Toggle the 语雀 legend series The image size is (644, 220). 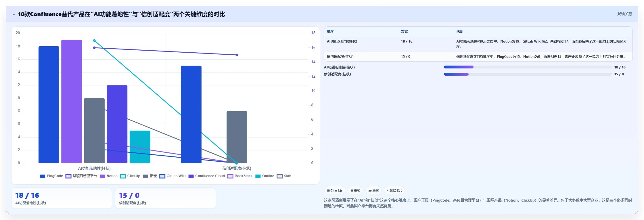[x=150, y=176]
